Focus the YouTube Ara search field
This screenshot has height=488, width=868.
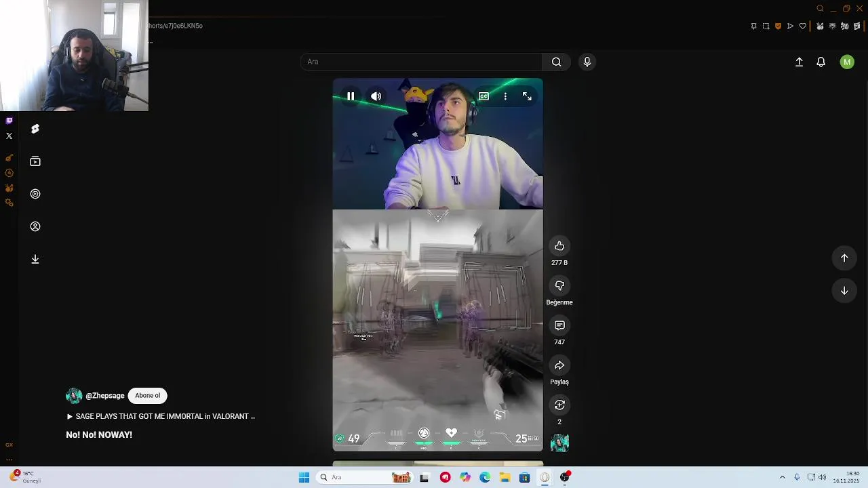coord(421,62)
